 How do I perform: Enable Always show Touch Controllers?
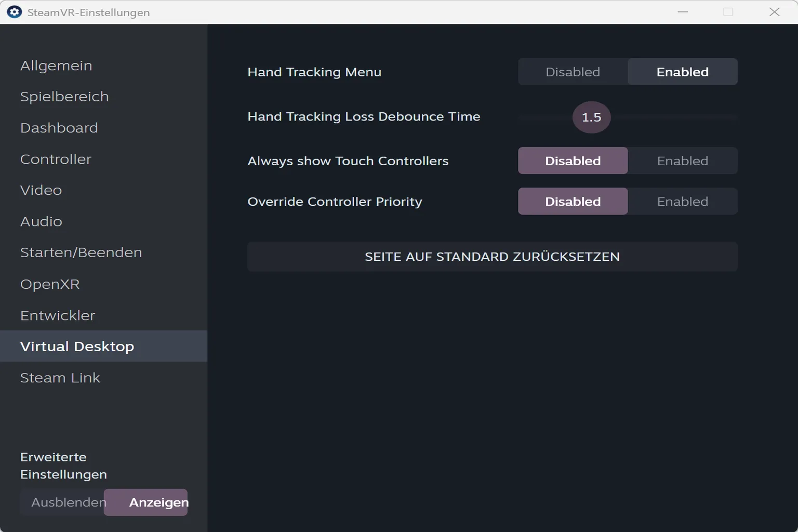pyautogui.click(x=683, y=161)
